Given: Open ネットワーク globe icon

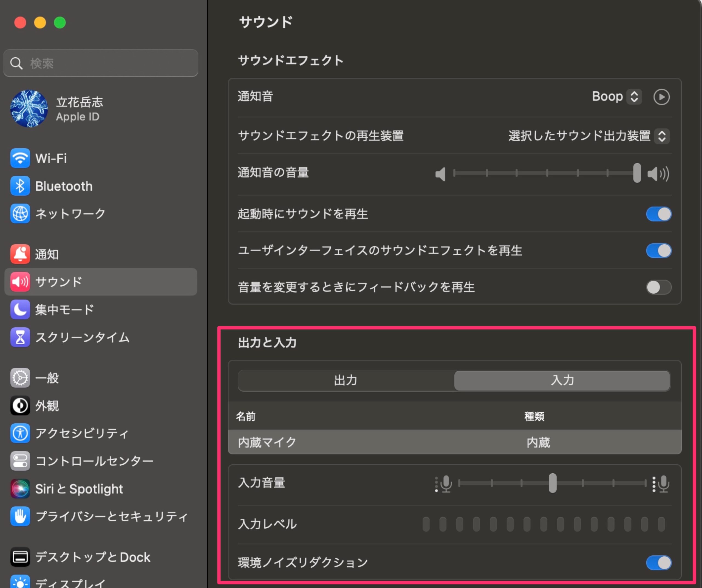Looking at the screenshot, I should click(x=20, y=213).
